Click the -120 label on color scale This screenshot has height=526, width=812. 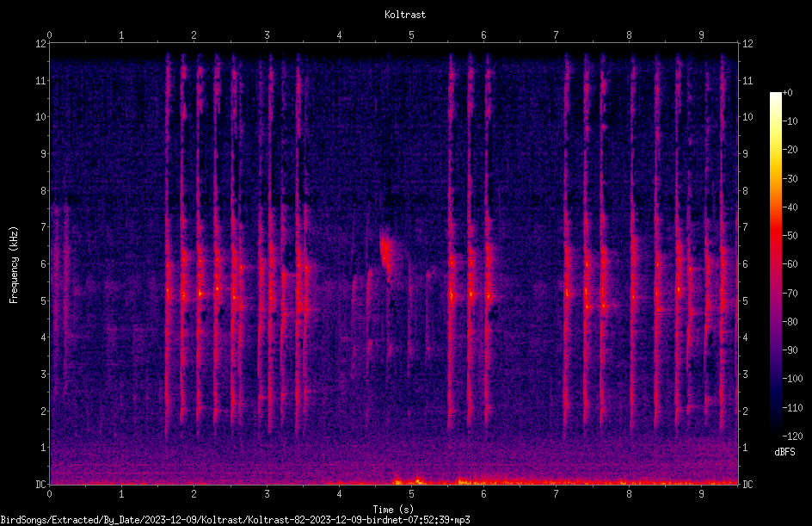coord(792,436)
